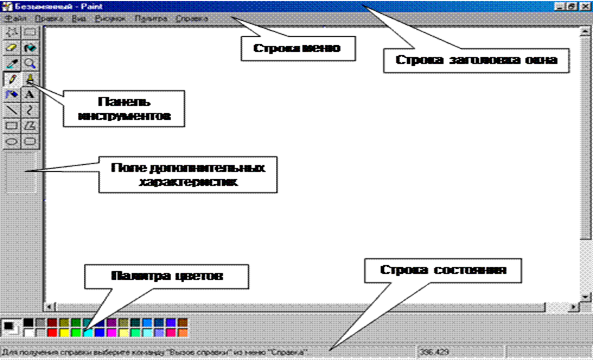Pick the Eyedropper color picker tool
Image resolution: width=593 pixels, height=360 pixels.
[x=12, y=64]
